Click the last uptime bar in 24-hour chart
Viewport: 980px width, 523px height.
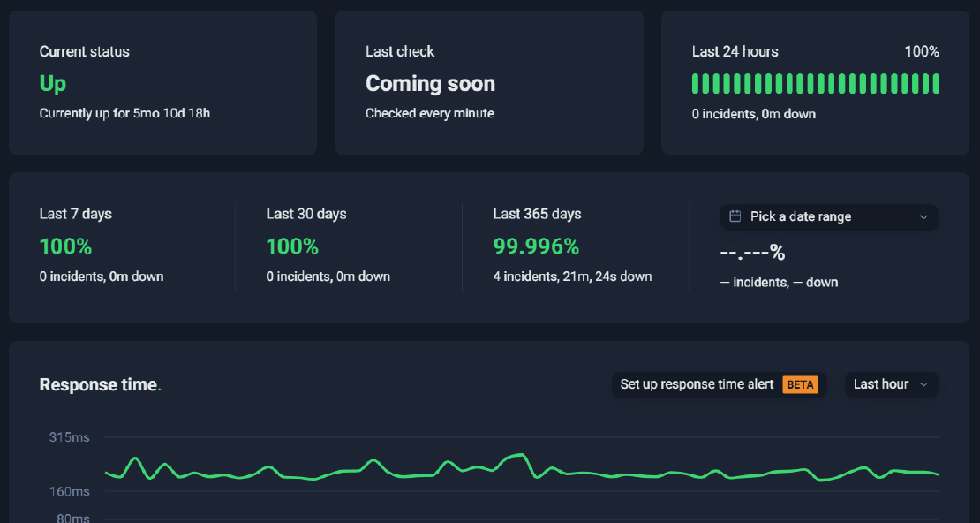click(935, 83)
